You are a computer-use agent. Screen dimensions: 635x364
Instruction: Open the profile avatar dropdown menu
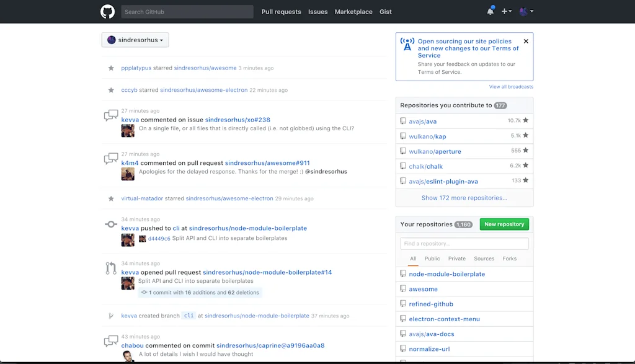pos(526,11)
